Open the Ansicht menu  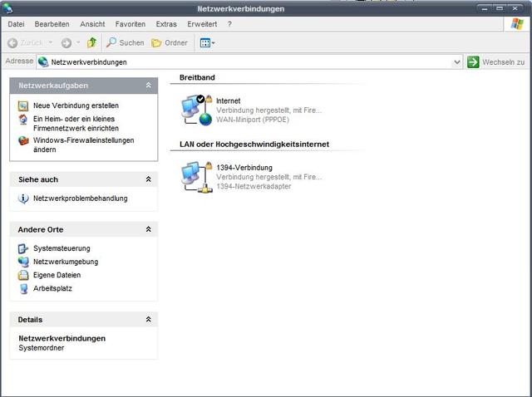point(92,24)
